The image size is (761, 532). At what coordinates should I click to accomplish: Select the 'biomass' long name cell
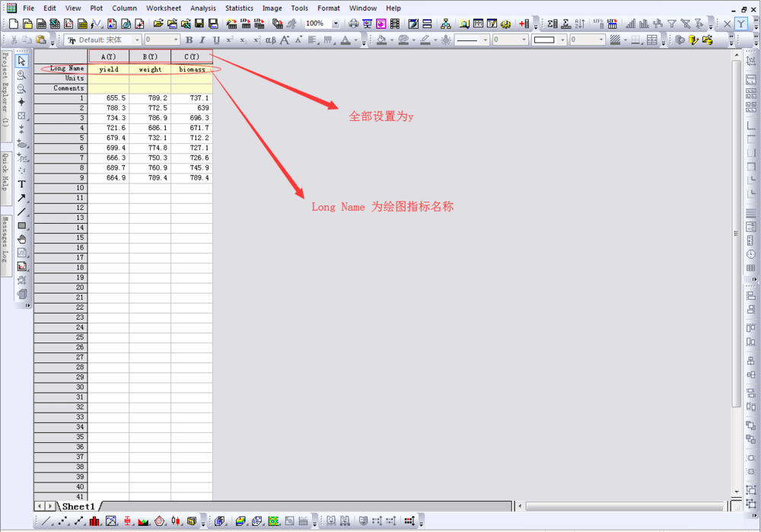[192, 69]
